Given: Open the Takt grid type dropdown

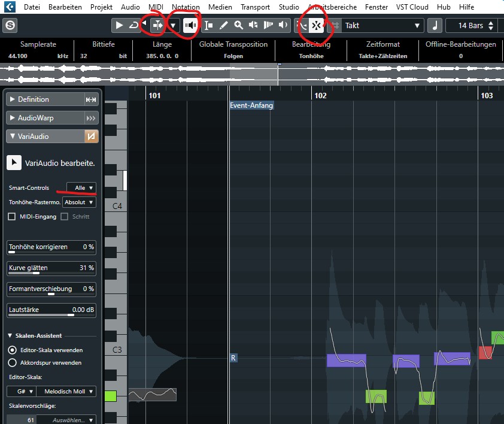Looking at the screenshot, I should (x=382, y=25).
